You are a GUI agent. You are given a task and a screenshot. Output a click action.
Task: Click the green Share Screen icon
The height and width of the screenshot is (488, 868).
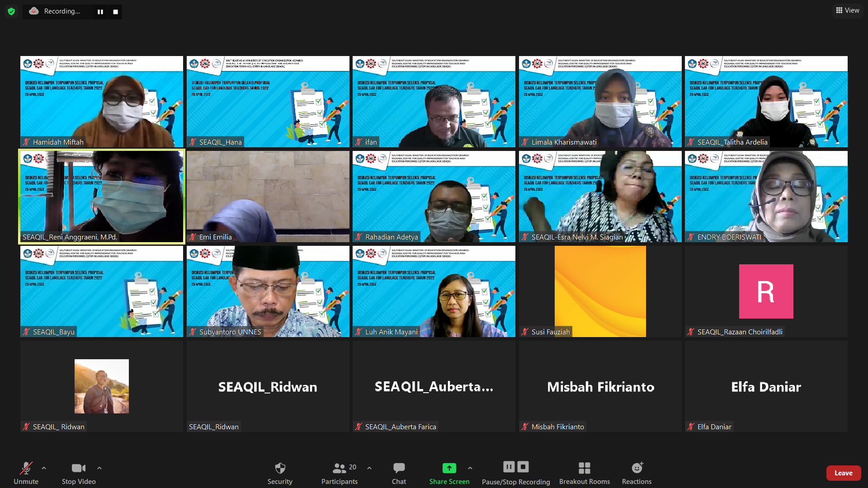(449, 468)
